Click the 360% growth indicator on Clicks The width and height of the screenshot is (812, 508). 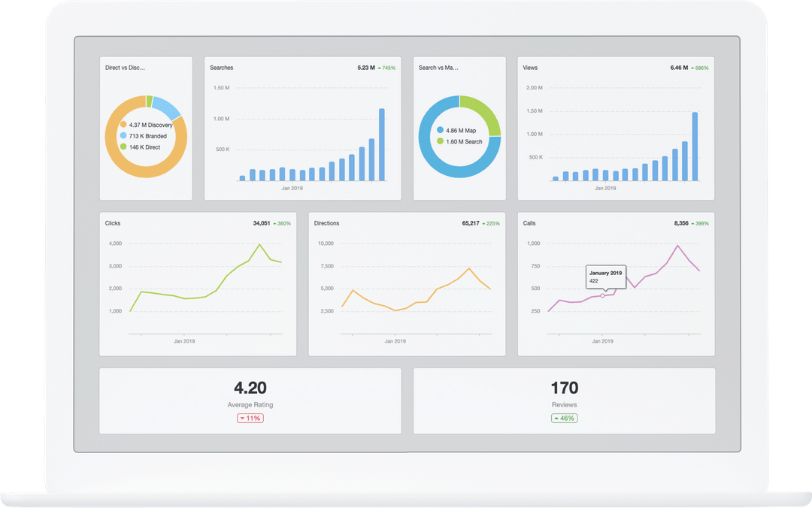tap(282, 224)
